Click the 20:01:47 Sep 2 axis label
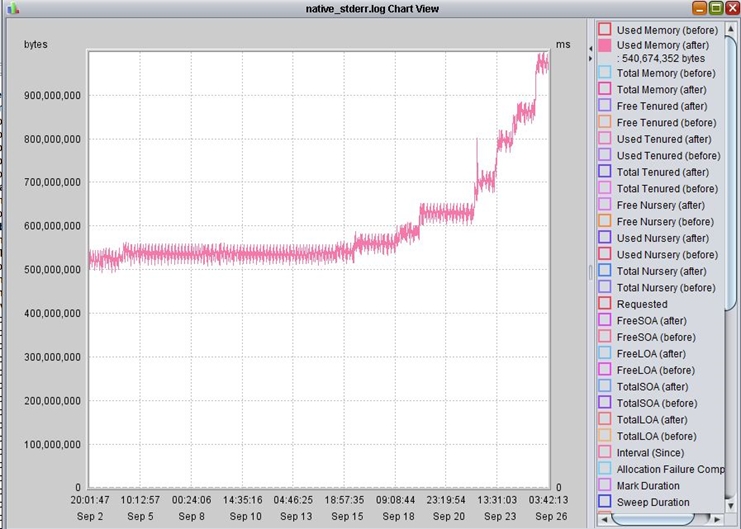741x529 pixels. point(90,508)
